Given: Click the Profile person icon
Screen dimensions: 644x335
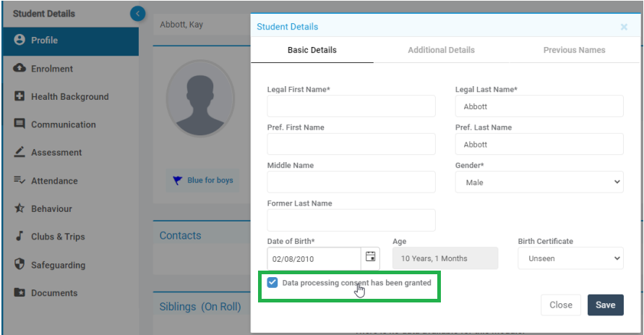Looking at the screenshot, I should pyautogui.click(x=20, y=40).
